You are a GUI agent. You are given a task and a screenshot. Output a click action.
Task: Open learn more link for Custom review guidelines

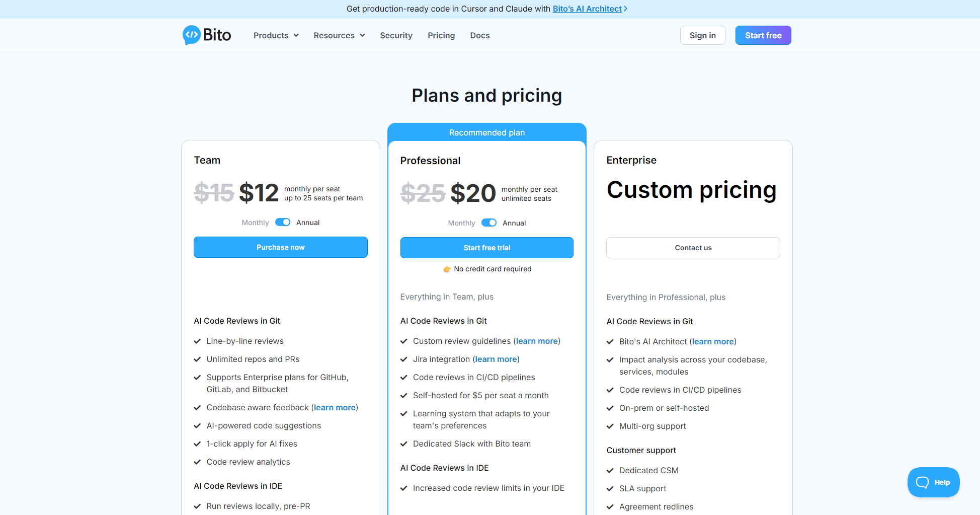point(537,341)
